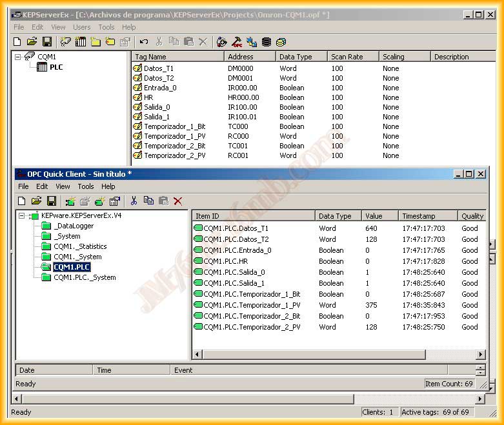Collapse the CQM1 channel tree node

[x=18, y=57]
